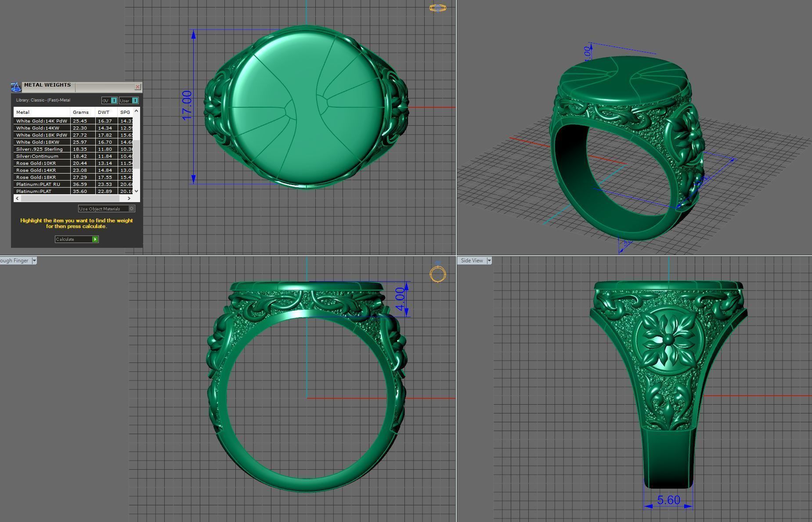Image resolution: width=812 pixels, height=522 pixels.
Task: Click the Metal Weights scale icon
Action: (16, 87)
